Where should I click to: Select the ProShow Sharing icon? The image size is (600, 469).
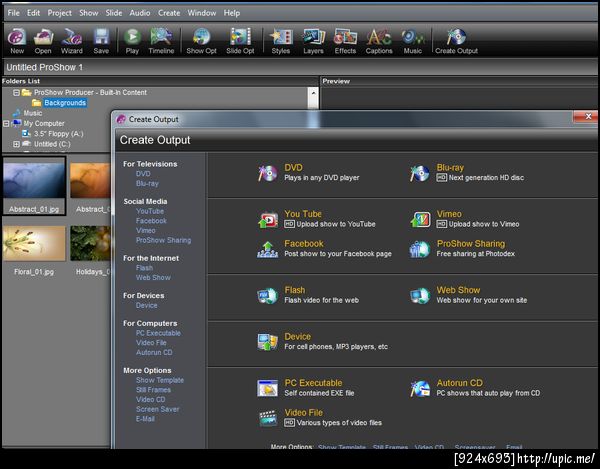pos(420,249)
